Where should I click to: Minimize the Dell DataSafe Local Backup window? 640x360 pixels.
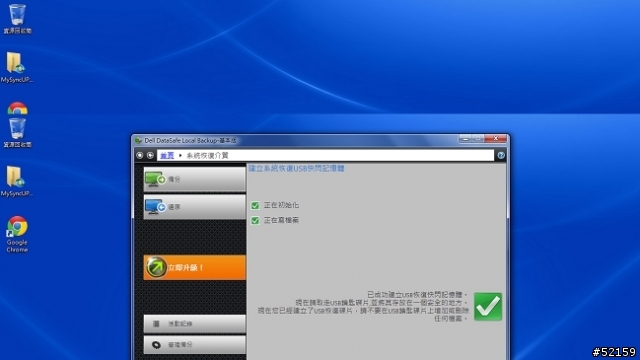[x=465, y=139]
